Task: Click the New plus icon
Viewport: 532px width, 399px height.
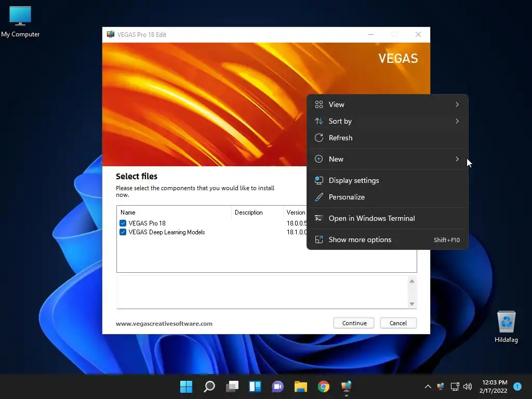Action: click(319, 159)
